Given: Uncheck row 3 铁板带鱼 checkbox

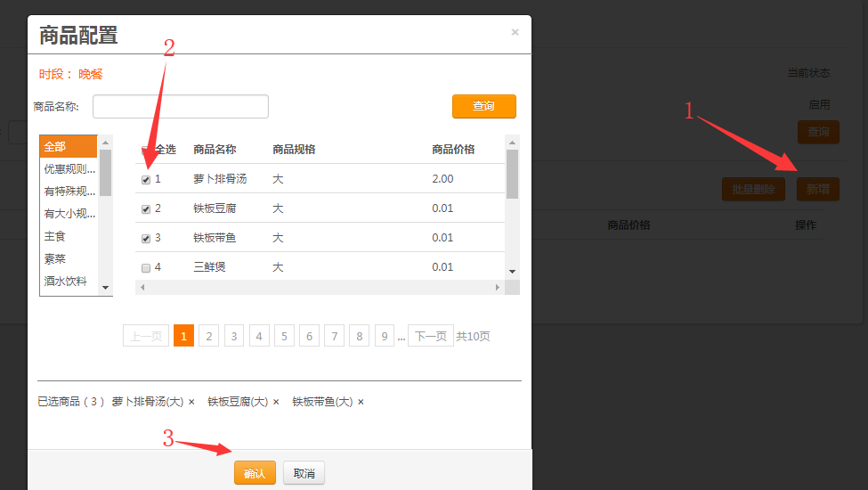Looking at the screenshot, I should pyautogui.click(x=146, y=238).
